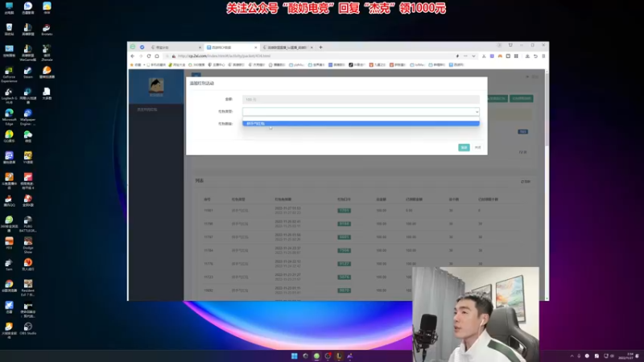This screenshot has height=362, width=644.
Task: Open a new browser tab
Action: pyautogui.click(x=320, y=47)
